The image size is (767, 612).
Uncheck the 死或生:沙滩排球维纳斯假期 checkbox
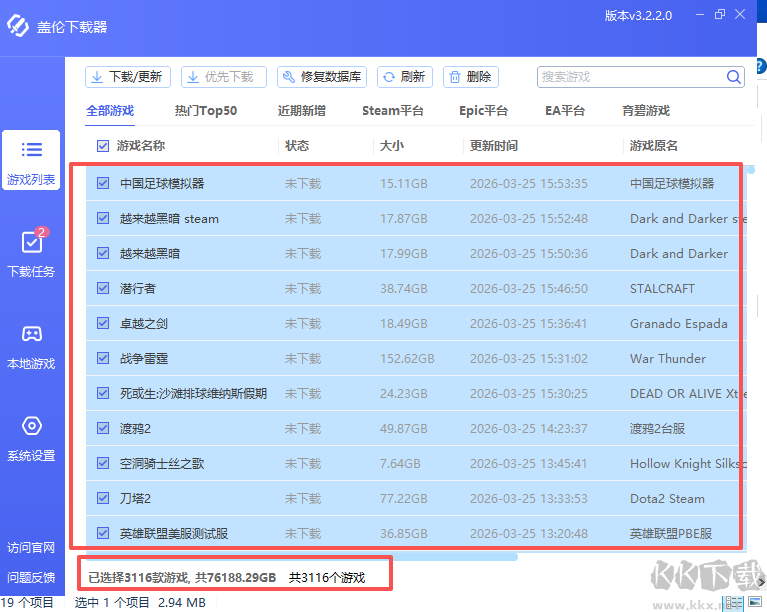pos(103,393)
